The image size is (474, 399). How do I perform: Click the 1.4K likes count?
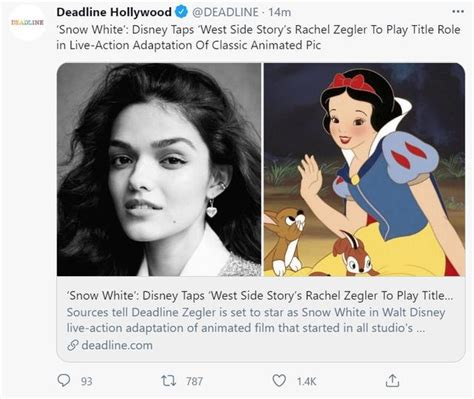(x=306, y=381)
